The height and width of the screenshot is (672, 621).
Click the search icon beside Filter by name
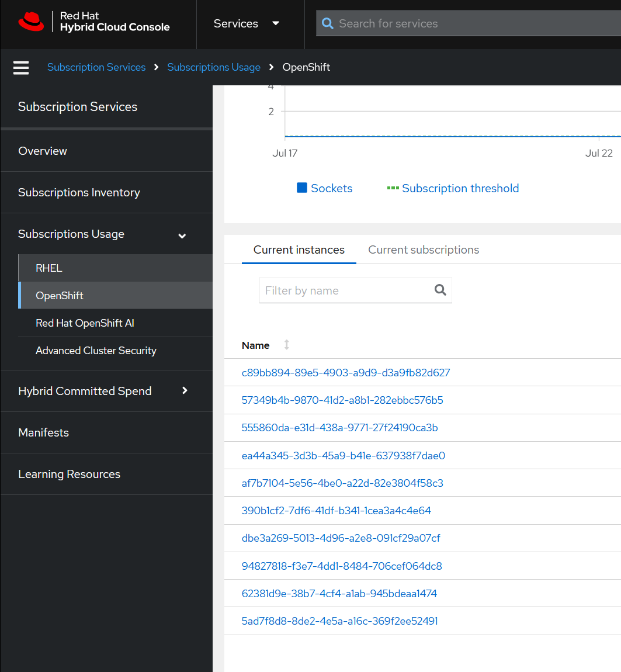click(x=440, y=290)
